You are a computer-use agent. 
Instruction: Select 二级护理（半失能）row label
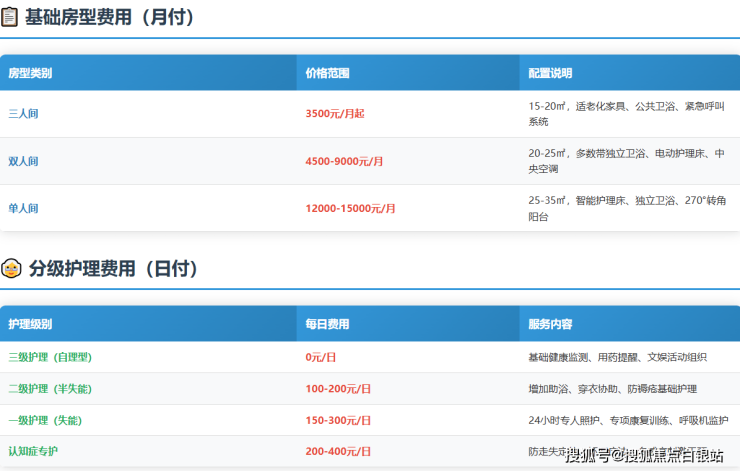(x=50, y=389)
